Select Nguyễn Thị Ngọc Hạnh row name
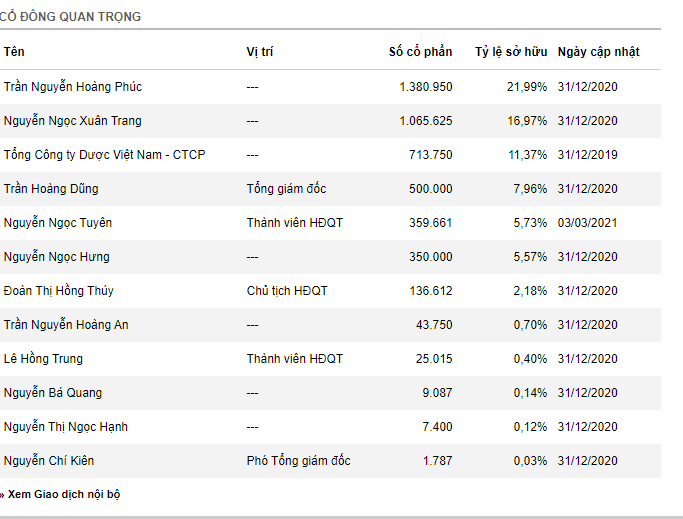The image size is (683, 519). (x=66, y=427)
